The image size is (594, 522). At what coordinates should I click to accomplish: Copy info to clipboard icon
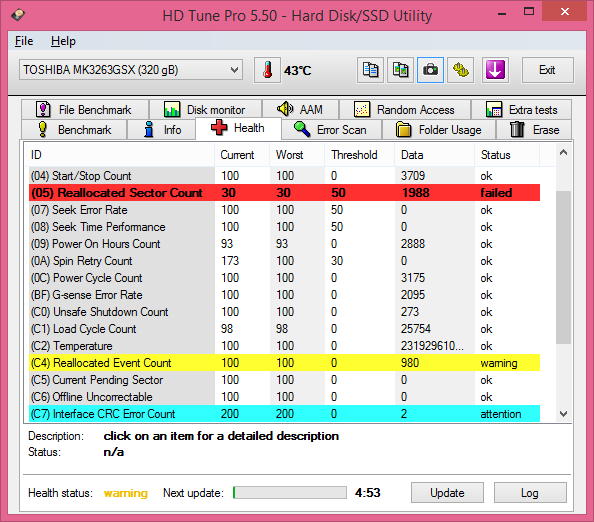point(370,70)
